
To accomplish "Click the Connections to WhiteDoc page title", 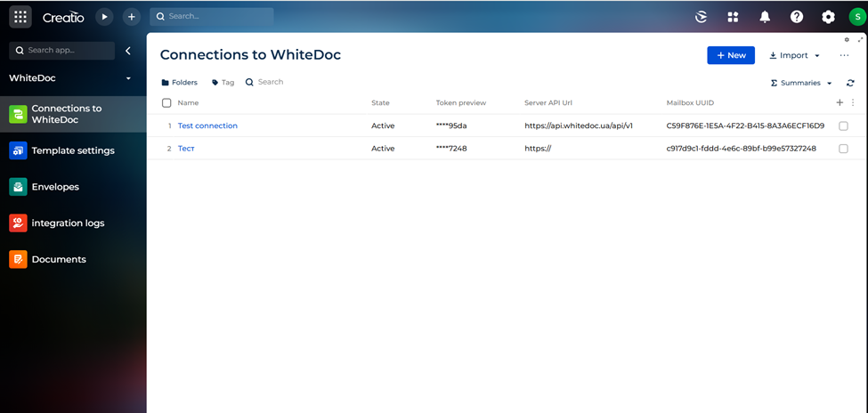I will click(x=250, y=55).
